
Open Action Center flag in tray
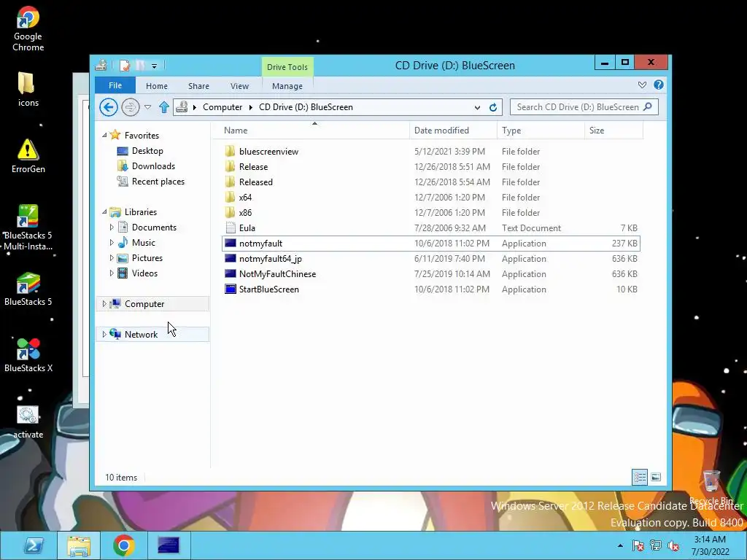638,545
